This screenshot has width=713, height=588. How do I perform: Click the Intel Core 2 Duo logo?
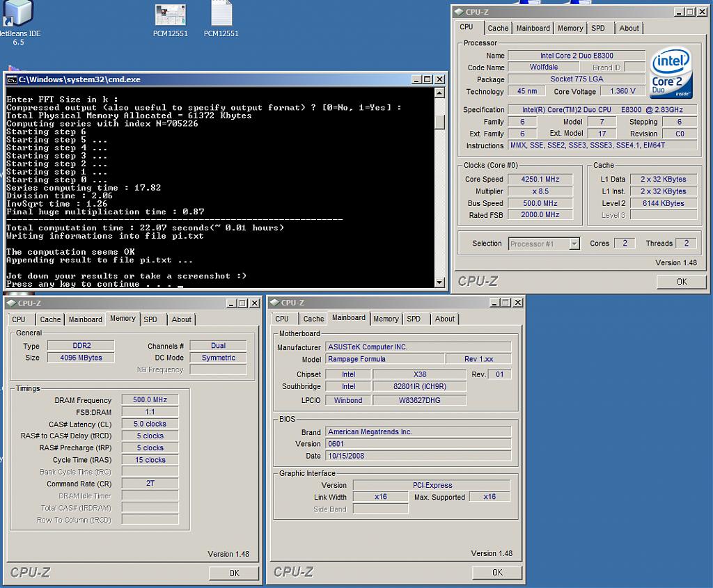pyautogui.click(x=671, y=72)
